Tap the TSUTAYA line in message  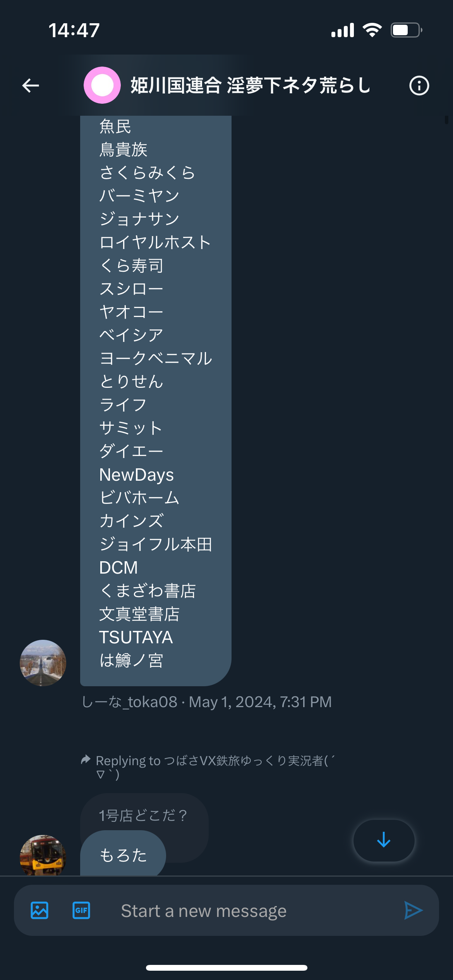coord(136,637)
